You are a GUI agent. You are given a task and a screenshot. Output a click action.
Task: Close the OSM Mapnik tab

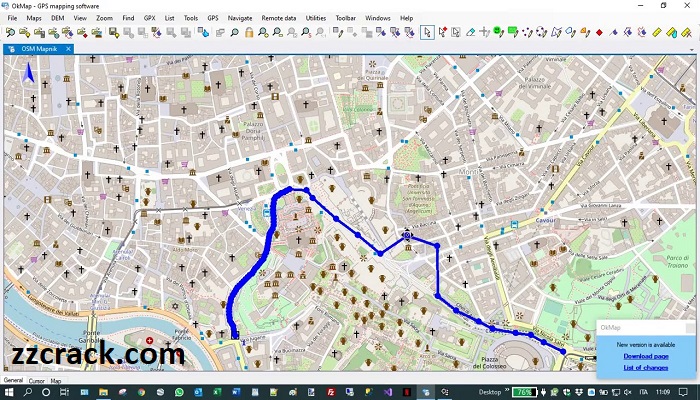click(68, 49)
